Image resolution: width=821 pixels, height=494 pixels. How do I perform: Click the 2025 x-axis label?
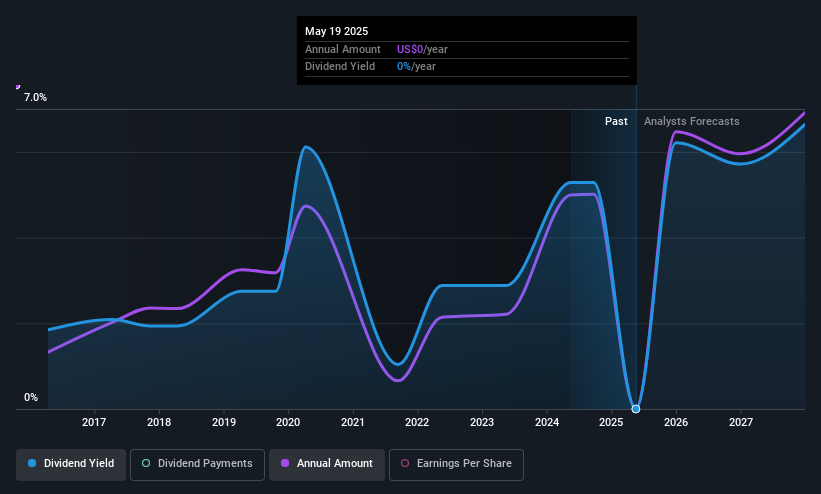(x=611, y=422)
